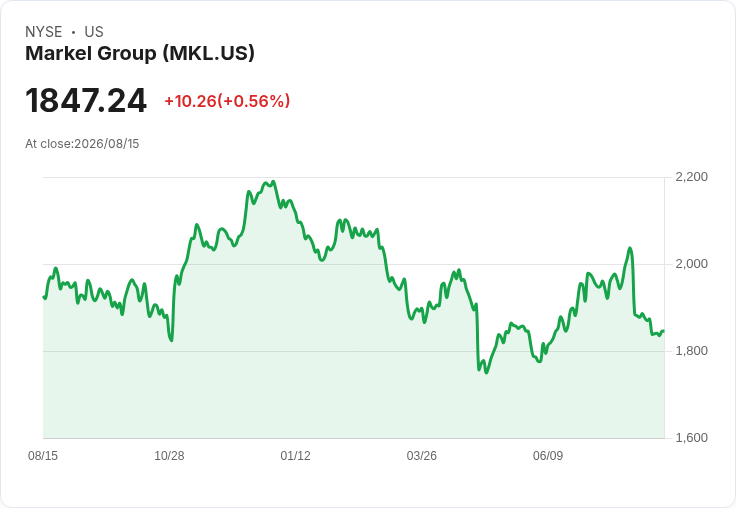Click the US market label
This screenshot has height=508, width=736.
tap(94, 32)
